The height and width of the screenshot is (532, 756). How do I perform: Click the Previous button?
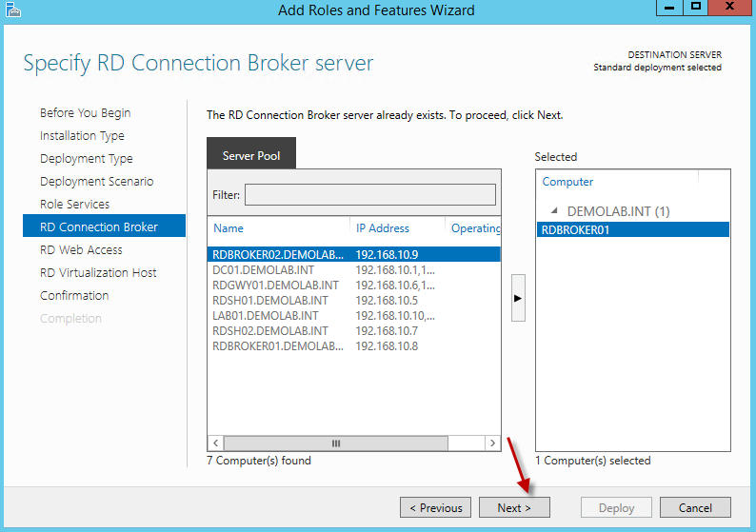point(435,507)
